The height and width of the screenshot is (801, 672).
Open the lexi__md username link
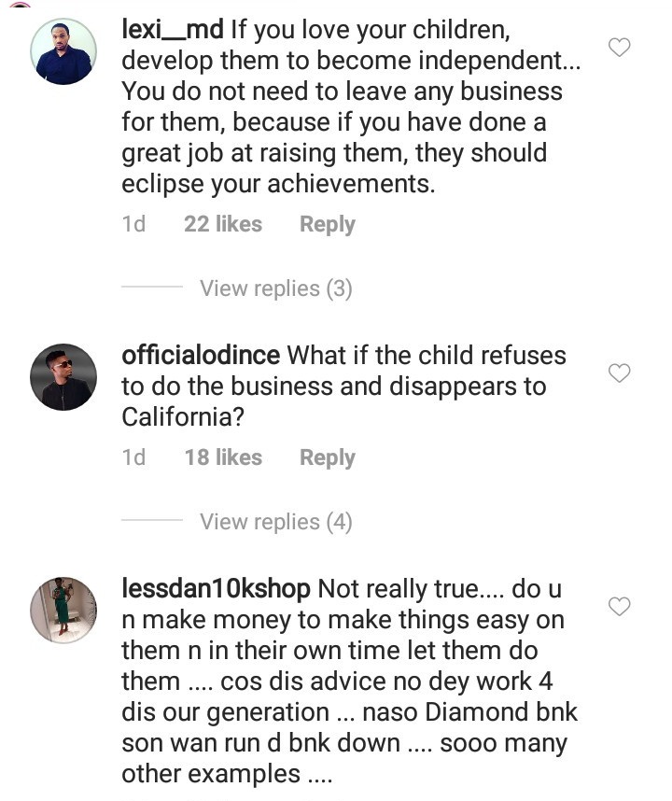[x=173, y=30]
